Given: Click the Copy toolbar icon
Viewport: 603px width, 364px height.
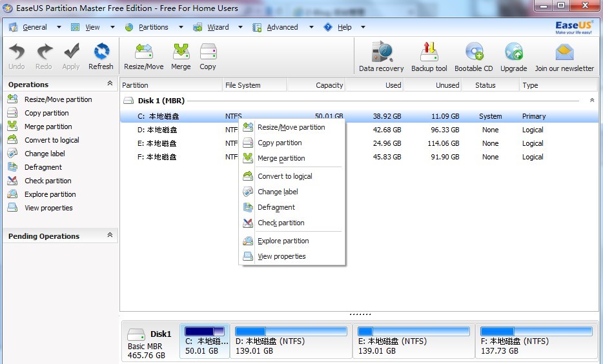Looking at the screenshot, I should pyautogui.click(x=208, y=52).
